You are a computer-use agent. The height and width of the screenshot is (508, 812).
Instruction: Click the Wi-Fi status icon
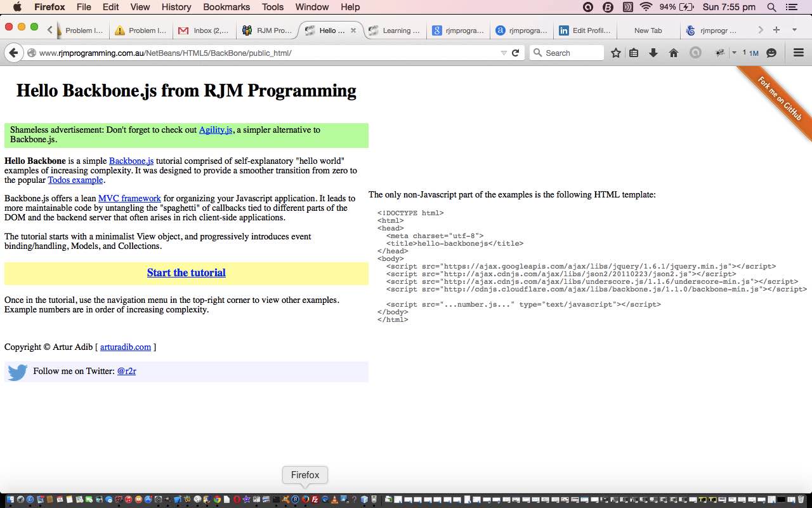[x=646, y=7]
